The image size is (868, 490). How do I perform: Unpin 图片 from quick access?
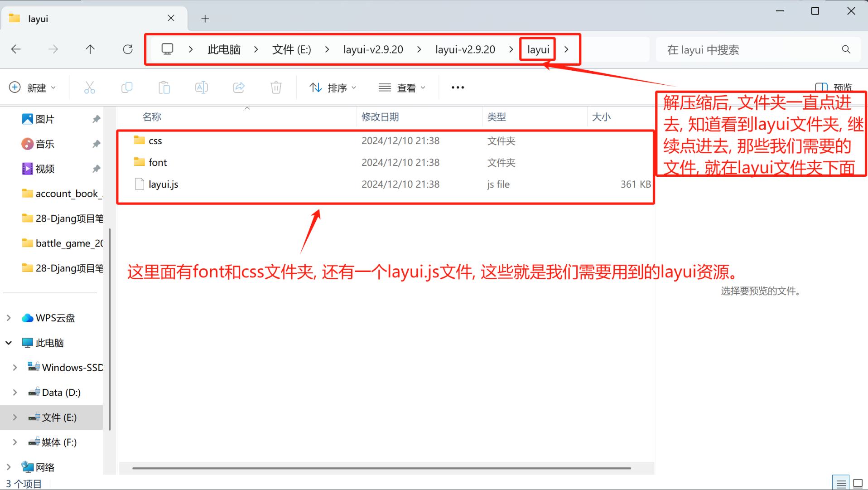click(x=96, y=119)
